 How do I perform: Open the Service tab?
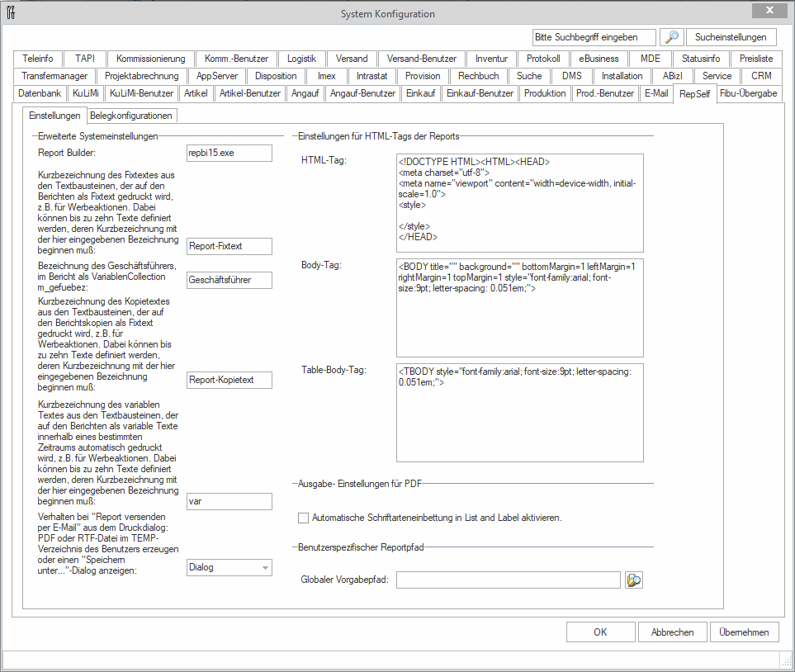pyautogui.click(x=717, y=76)
